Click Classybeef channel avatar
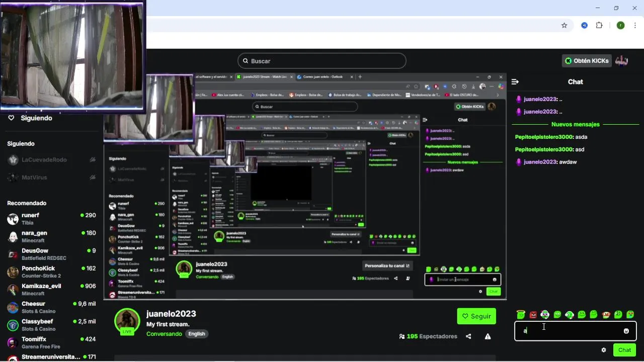Image resolution: width=644 pixels, height=362 pixels. [x=13, y=325]
